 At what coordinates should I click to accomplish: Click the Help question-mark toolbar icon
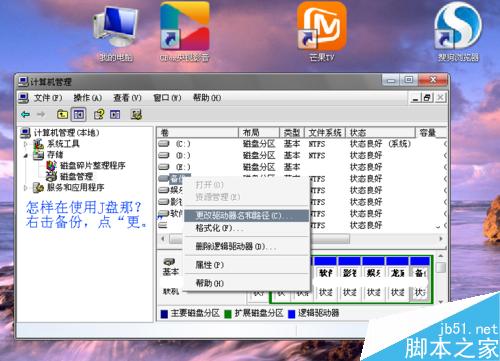click(x=99, y=115)
